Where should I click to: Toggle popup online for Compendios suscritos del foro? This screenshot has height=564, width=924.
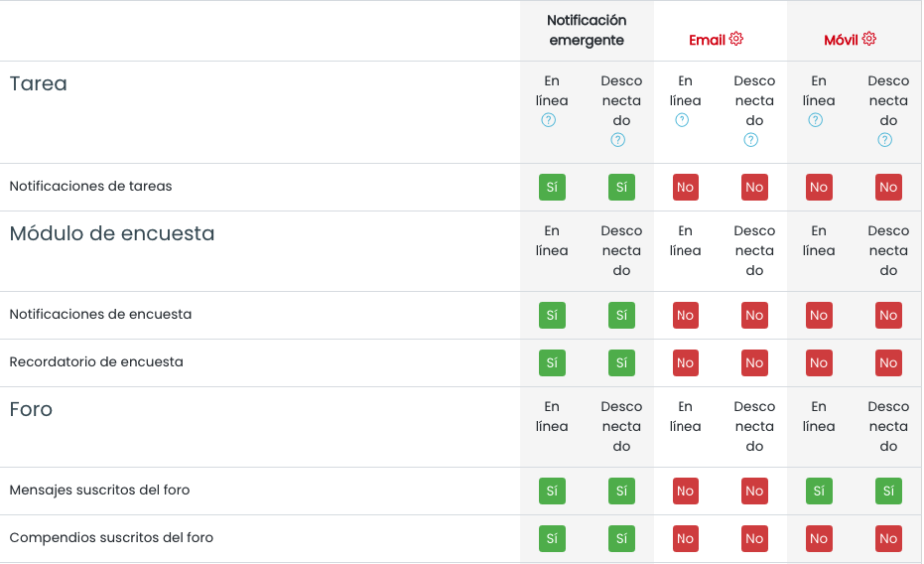[552, 538]
